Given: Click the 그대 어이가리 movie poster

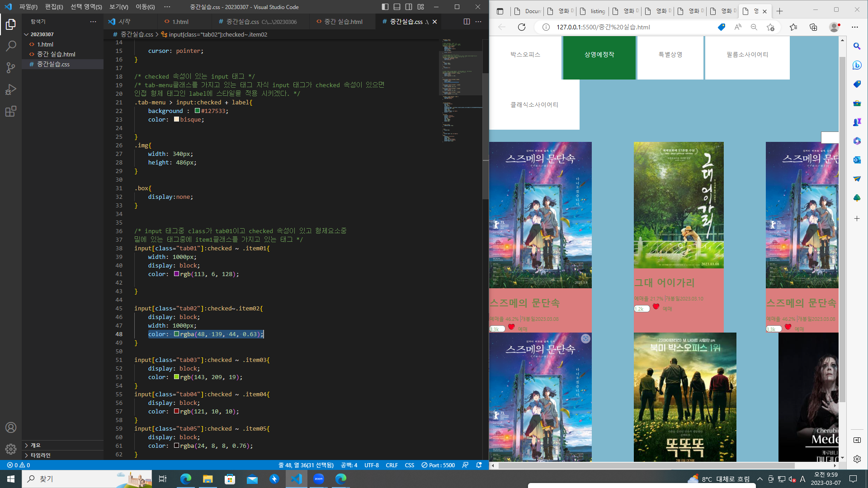Looking at the screenshot, I should (x=679, y=205).
